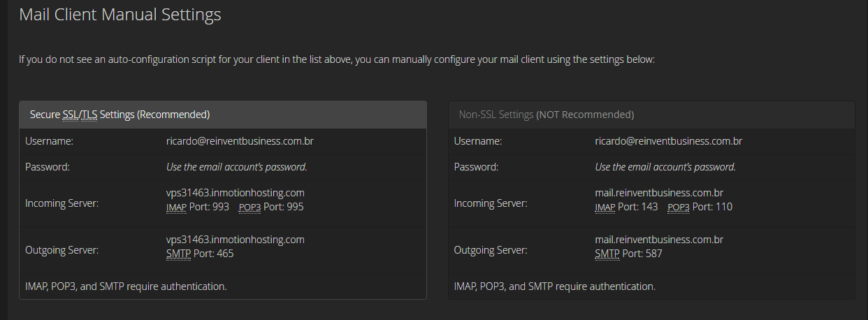868x320 pixels.
Task: Click the authentication note under the Non-SSL table
Action: tap(554, 286)
